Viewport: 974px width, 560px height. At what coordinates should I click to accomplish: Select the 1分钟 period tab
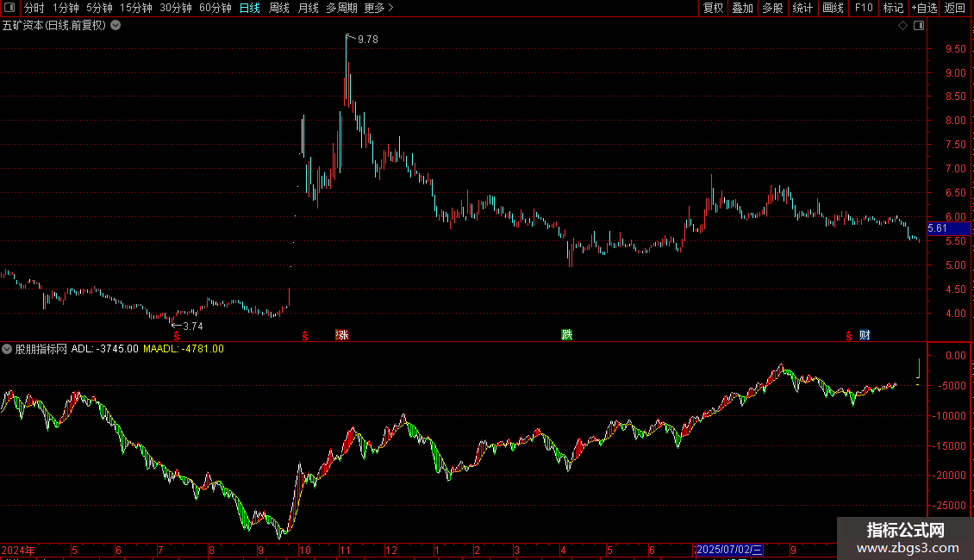pos(66,8)
